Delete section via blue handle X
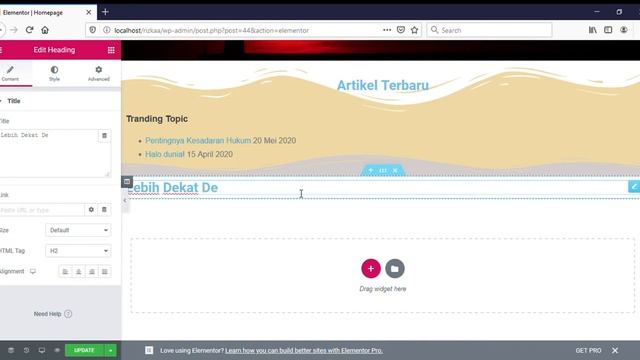This screenshot has height=360, width=640. (x=395, y=170)
